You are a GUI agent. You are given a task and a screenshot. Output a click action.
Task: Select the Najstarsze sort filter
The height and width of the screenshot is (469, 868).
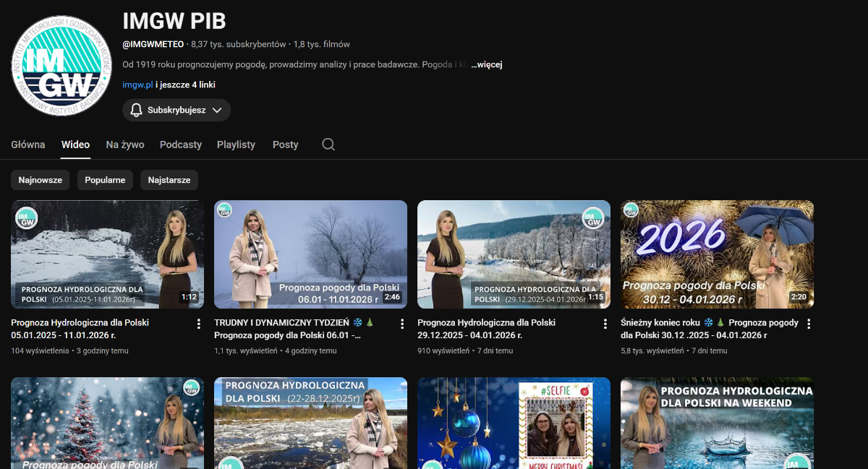coord(169,180)
